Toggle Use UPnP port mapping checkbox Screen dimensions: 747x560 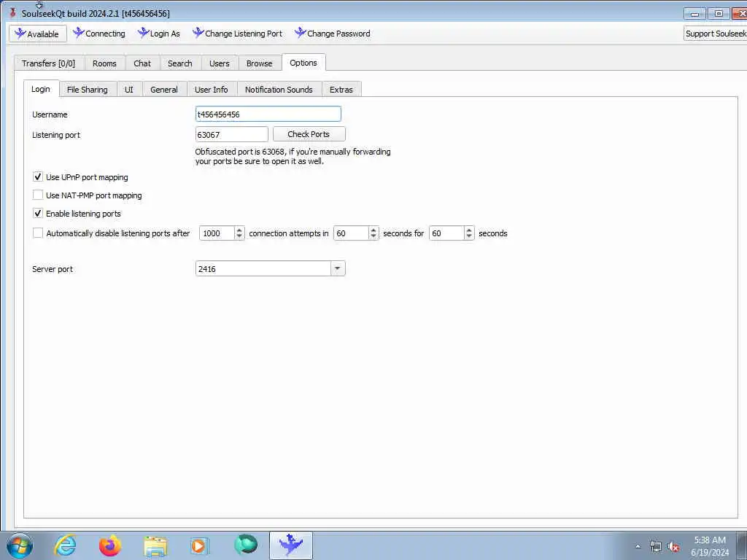pyautogui.click(x=38, y=177)
